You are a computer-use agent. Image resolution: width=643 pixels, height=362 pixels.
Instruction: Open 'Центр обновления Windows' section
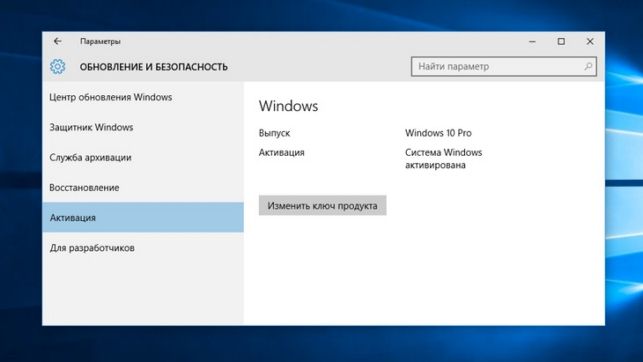point(143,97)
